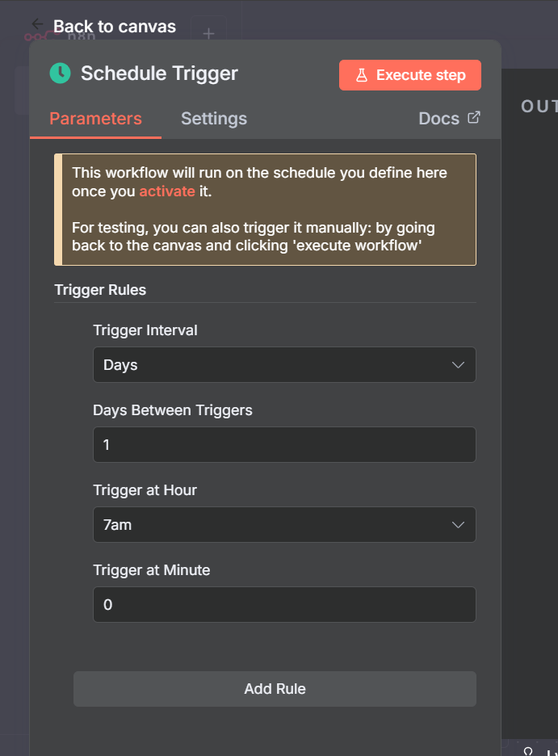Click the n8n logo behind the panel
The image size is (558, 756).
coord(36,37)
